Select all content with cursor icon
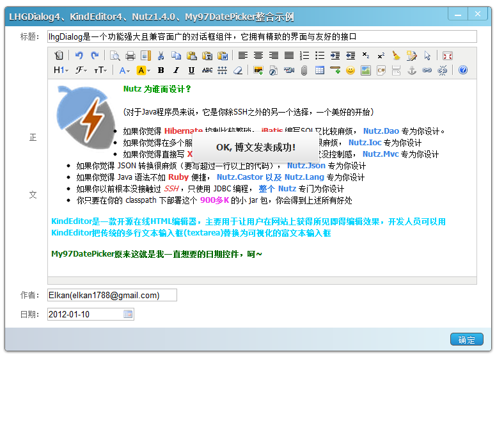The image size is (504, 430). pyautogui.click(x=427, y=56)
